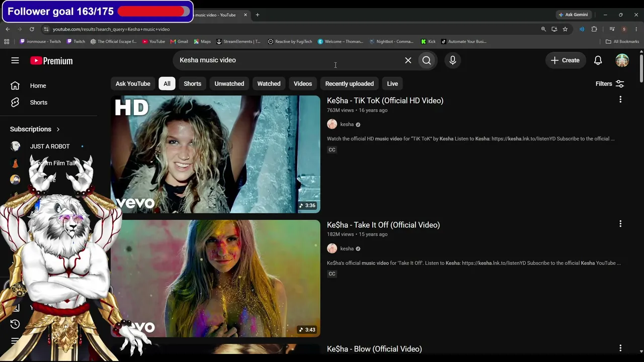The width and height of the screenshot is (644, 362).
Task: Open Maps bookmark
Action: (202, 42)
